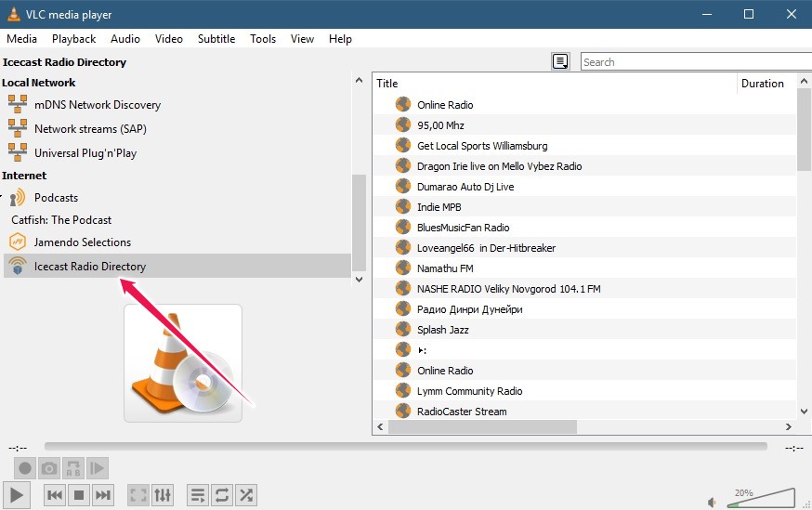This screenshot has height=510, width=812.
Task: Toggle loop repeat mode
Action: click(222, 495)
